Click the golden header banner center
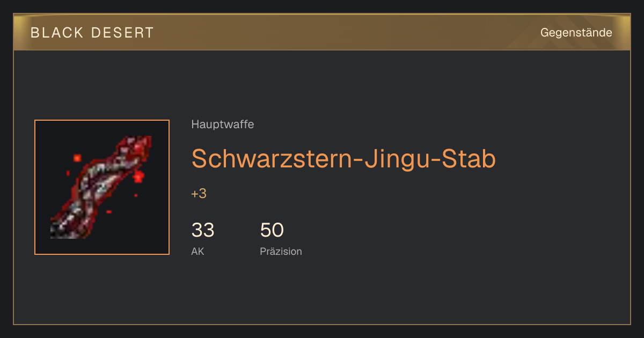 [322, 33]
